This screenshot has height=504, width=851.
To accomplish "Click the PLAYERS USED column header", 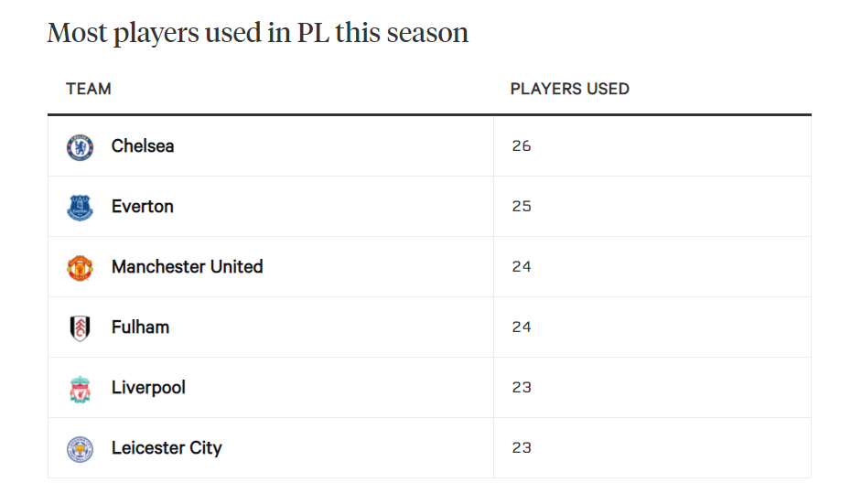I will tap(569, 89).
